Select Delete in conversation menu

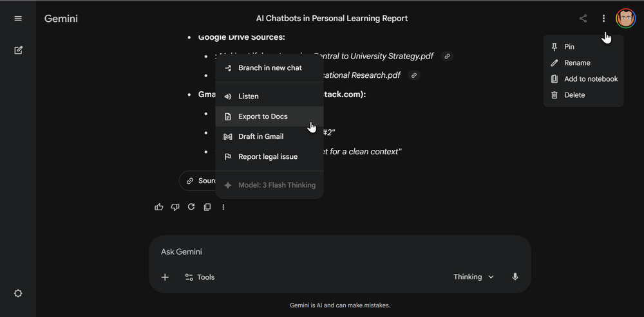point(583,95)
